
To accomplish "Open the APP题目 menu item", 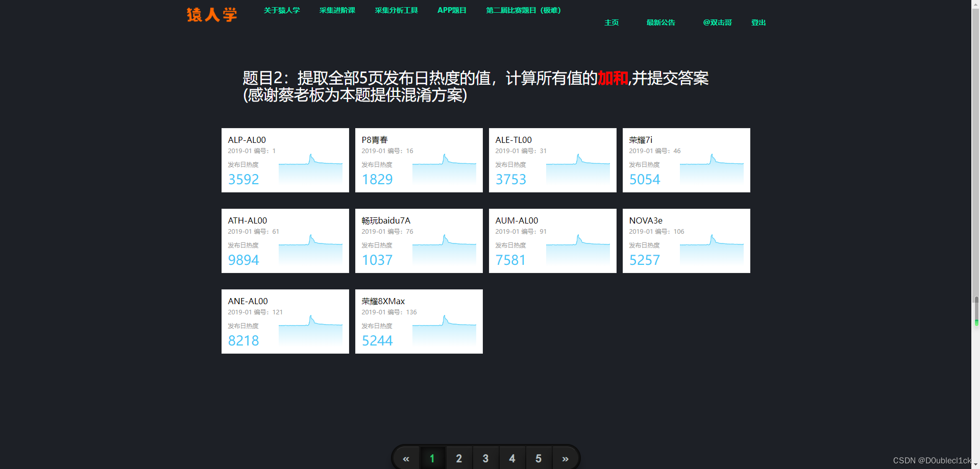I will coord(452,10).
